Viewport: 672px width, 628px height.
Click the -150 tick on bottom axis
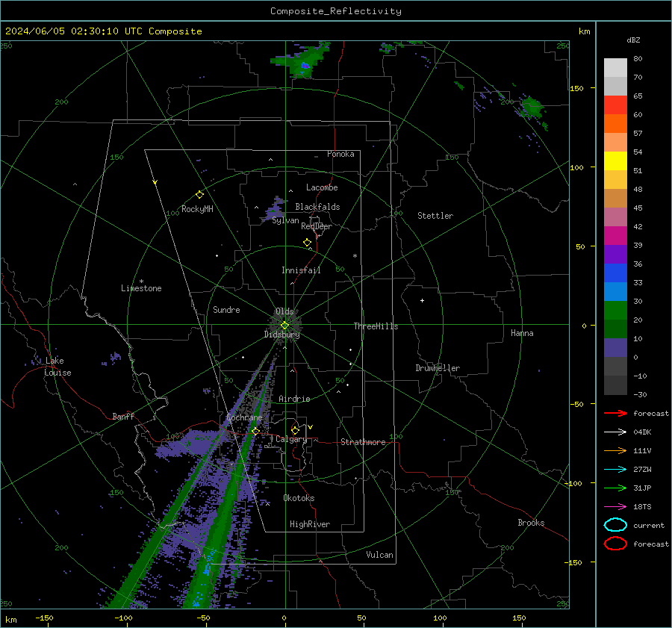(x=44, y=618)
